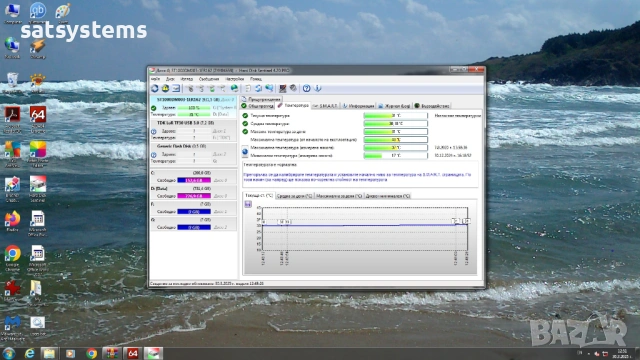640x360 pixels.
Task: Launch Internet Explorer from the taskbar
Action: [x=29, y=353]
